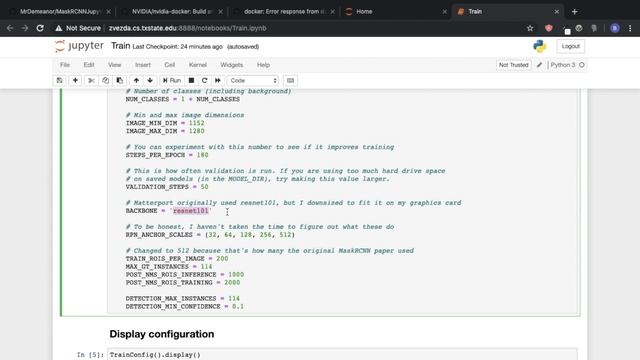Screen dimensions: 640x360
Task: Open the cell type Code dropdown
Action: tap(253, 80)
